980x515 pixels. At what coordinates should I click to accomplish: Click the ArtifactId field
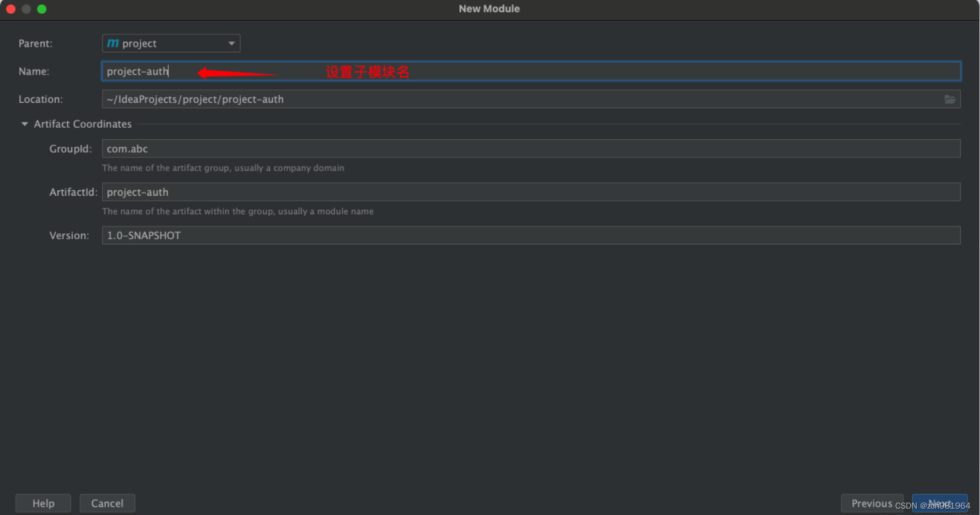531,192
